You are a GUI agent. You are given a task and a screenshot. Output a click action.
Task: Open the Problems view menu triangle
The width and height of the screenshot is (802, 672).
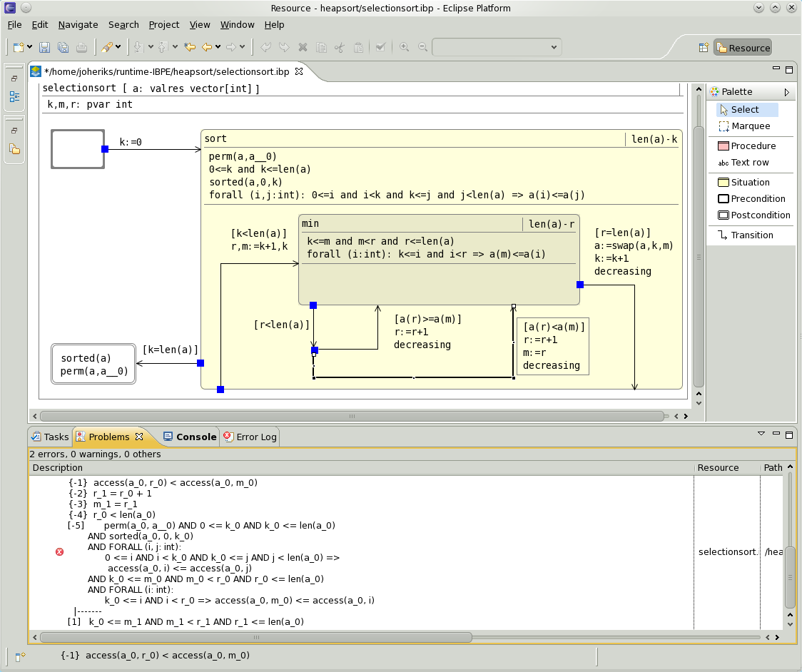[761, 434]
